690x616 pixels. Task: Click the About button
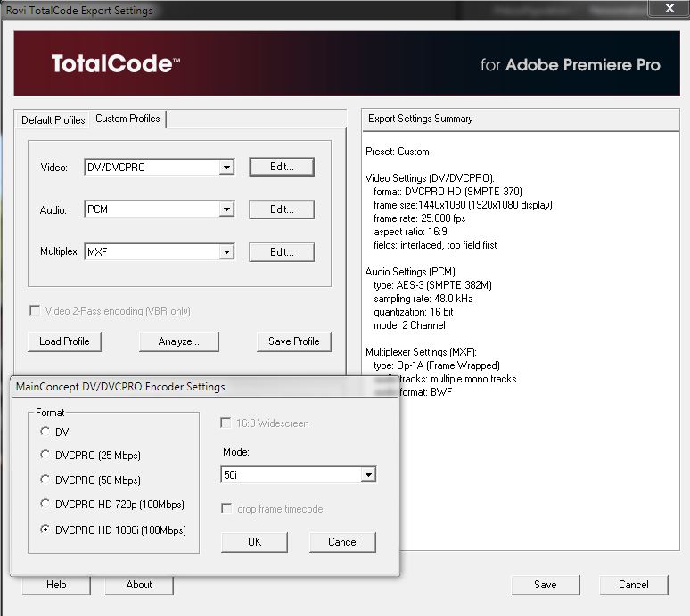coord(138,585)
